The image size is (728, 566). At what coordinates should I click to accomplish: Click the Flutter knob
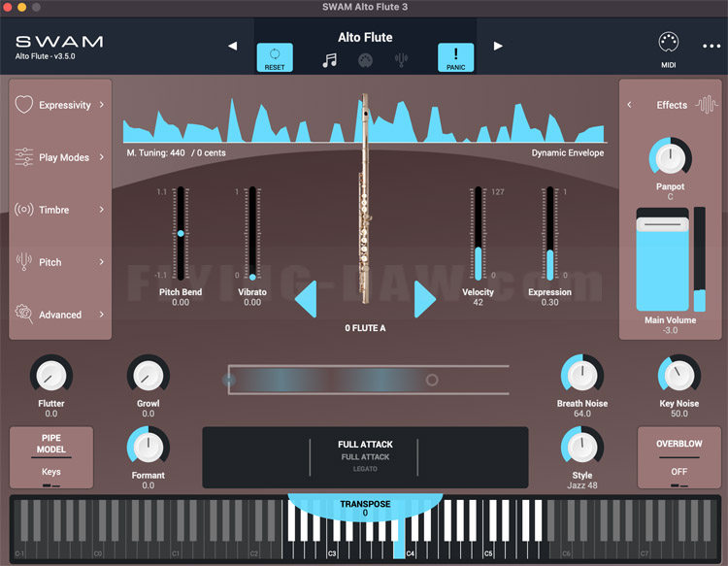point(51,376)
